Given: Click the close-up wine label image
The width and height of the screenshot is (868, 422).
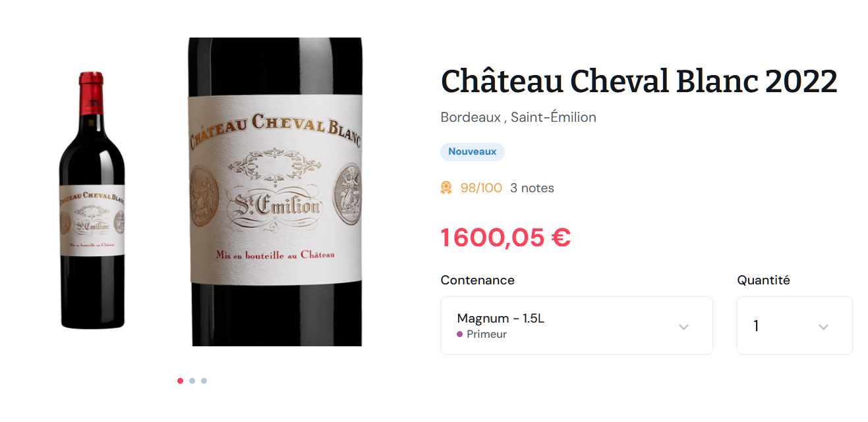Looking at the screenshot, I should [275, 192].
